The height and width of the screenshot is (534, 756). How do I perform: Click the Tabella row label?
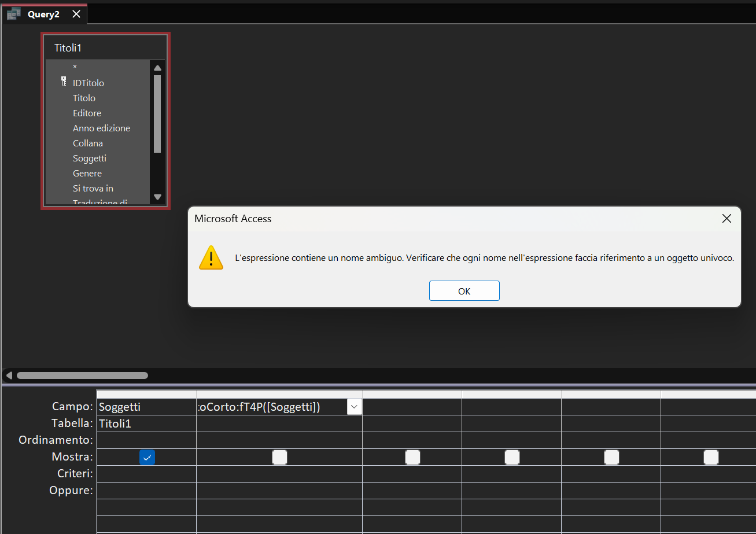pyautogui.click(x=72, y=423)
